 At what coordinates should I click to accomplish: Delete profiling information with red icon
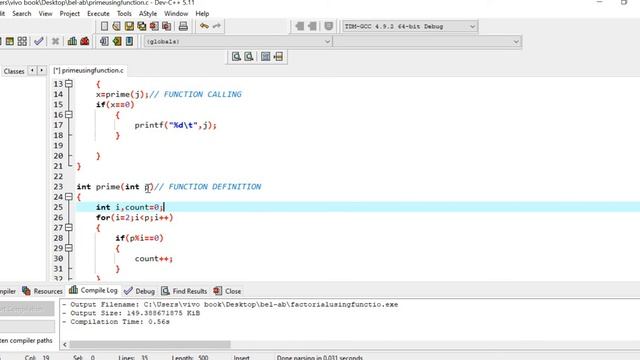(x=85, y=41)
